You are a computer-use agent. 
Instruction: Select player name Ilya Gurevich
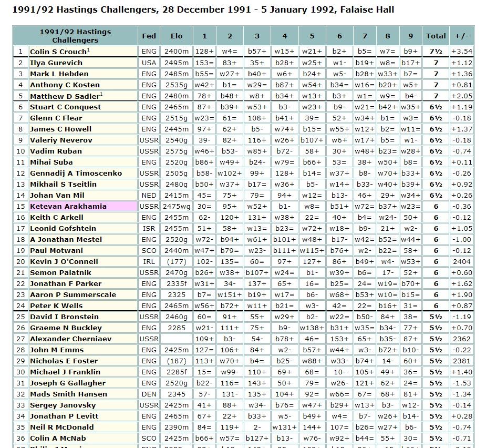click(x=56, y=63)
